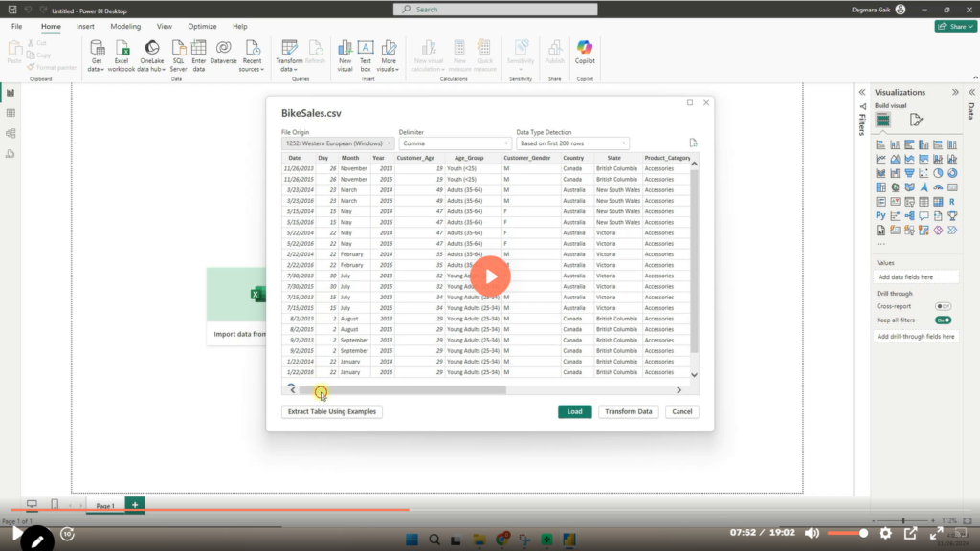
Task: Collapse the Visualizations pane chevrons
Action: 956,93
